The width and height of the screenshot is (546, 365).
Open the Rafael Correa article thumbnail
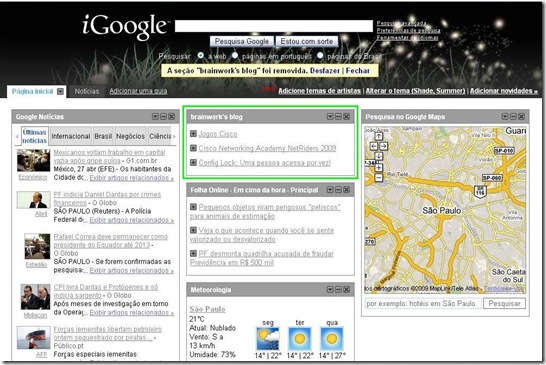click(x=37, y=246)
